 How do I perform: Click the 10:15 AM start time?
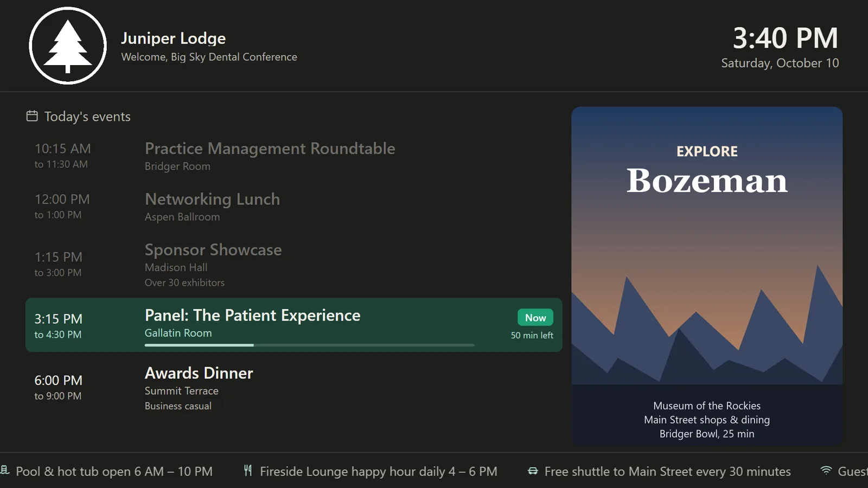63,149
